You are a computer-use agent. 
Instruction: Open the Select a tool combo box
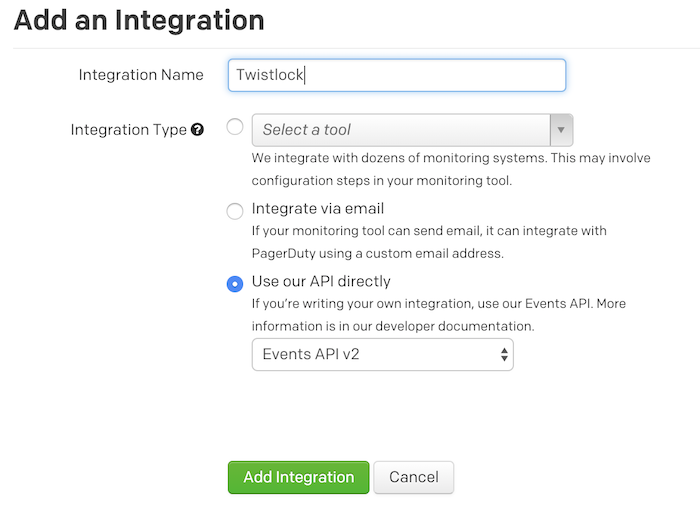click(401, 130)
